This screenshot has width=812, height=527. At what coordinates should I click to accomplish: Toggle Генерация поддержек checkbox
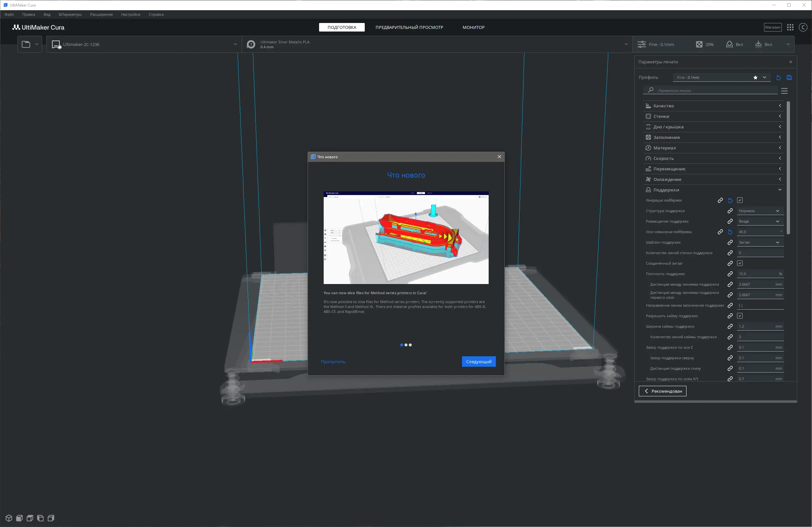[740, 200]
